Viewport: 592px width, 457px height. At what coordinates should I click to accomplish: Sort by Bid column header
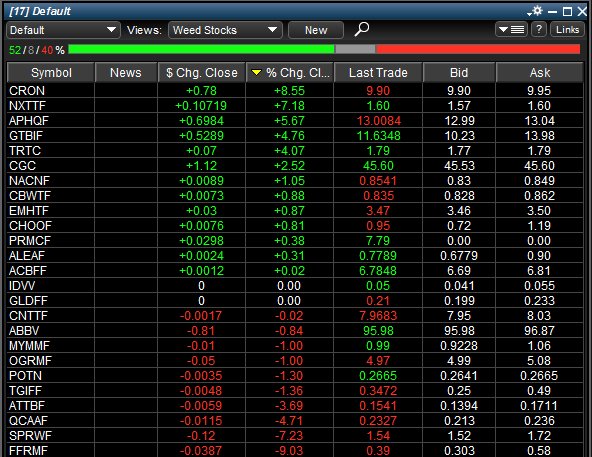pos(459,73)
